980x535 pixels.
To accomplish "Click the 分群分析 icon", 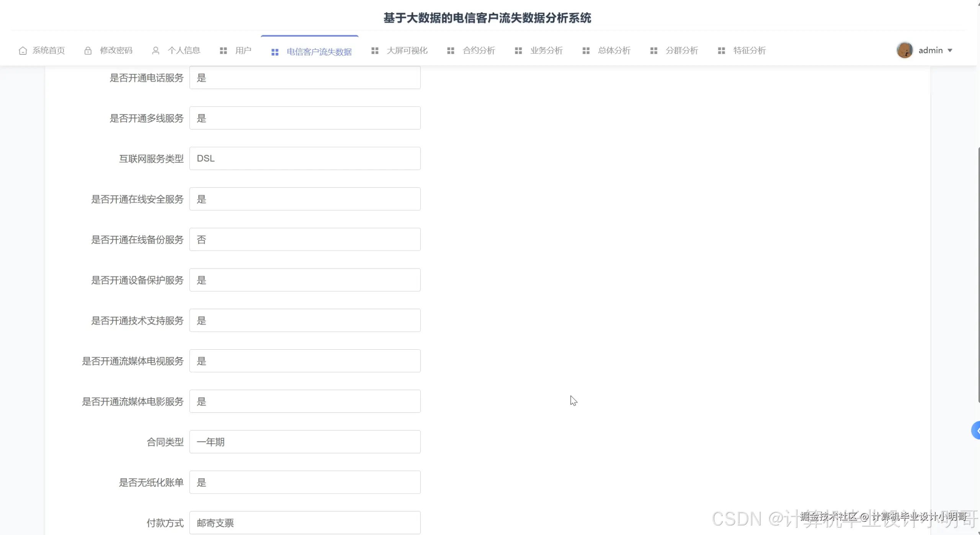I will coord(653,50).
